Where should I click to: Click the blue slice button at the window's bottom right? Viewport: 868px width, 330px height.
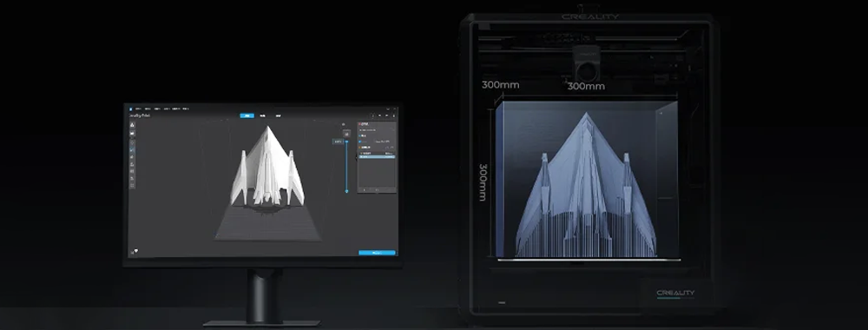pos(377,253)
